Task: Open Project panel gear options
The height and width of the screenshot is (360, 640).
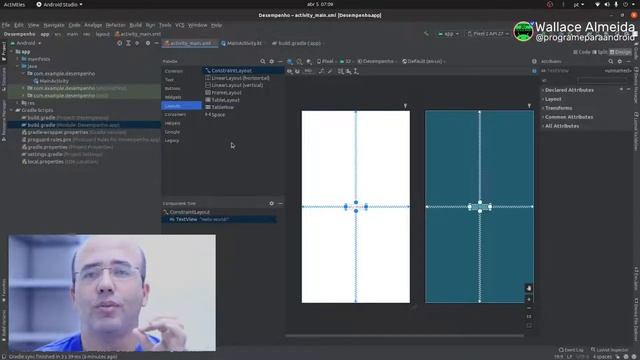Action: pos(148,43)
